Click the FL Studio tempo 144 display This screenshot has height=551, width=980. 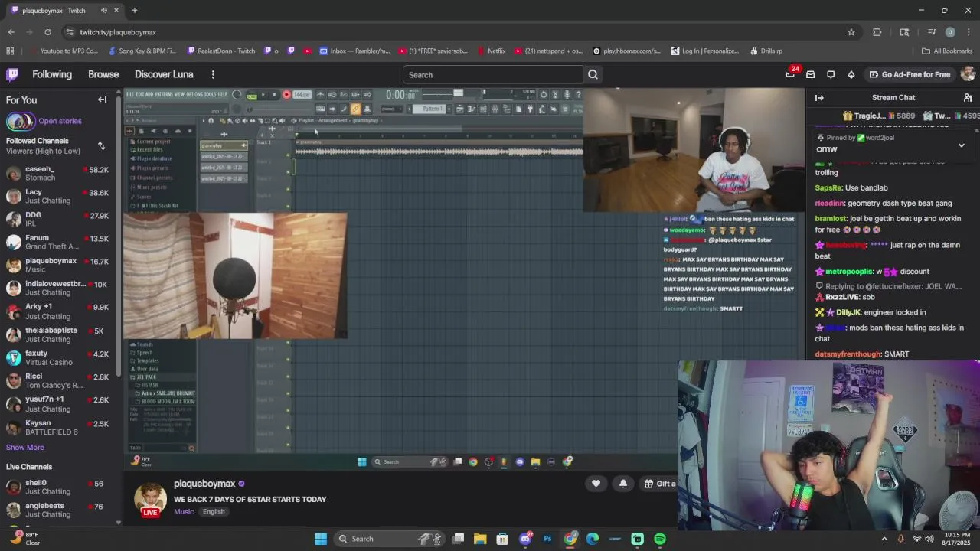click(302, 95)
